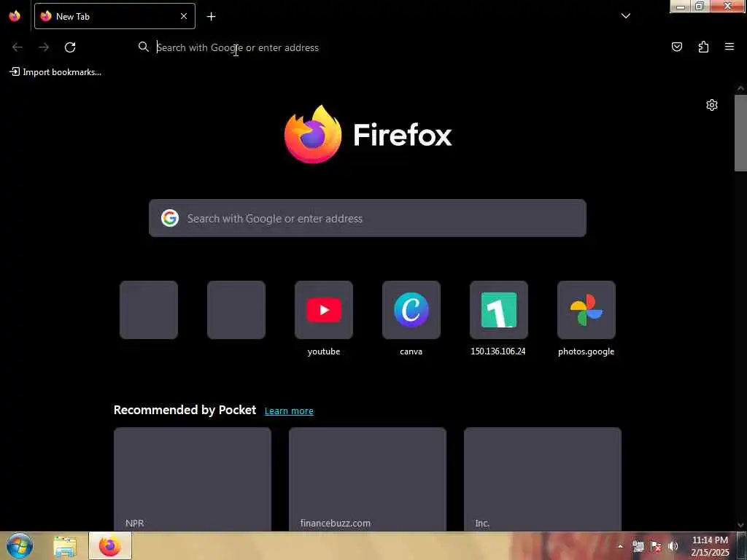The width and height of the screenshot is (747, 560).
Task: Go forward one page
Action: pos(44,47)
